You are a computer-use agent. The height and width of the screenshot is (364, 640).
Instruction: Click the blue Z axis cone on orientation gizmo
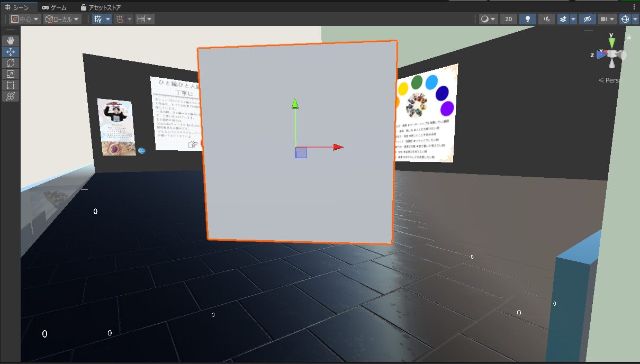point(600,54)
